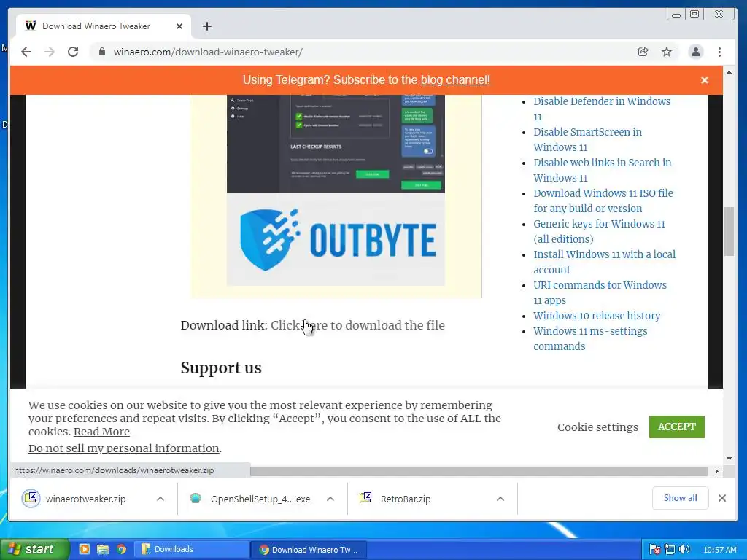Click the scroll down arrow of page

(x=729, y=458)
